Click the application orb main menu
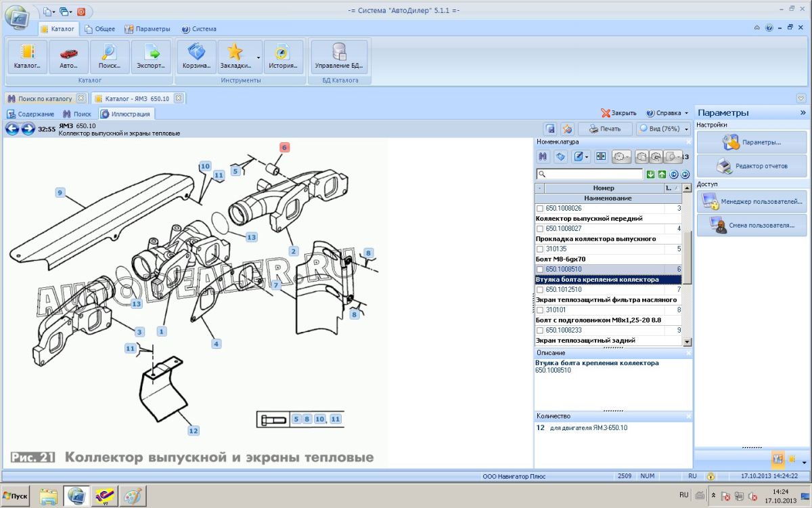 click(x=18, y=17)
